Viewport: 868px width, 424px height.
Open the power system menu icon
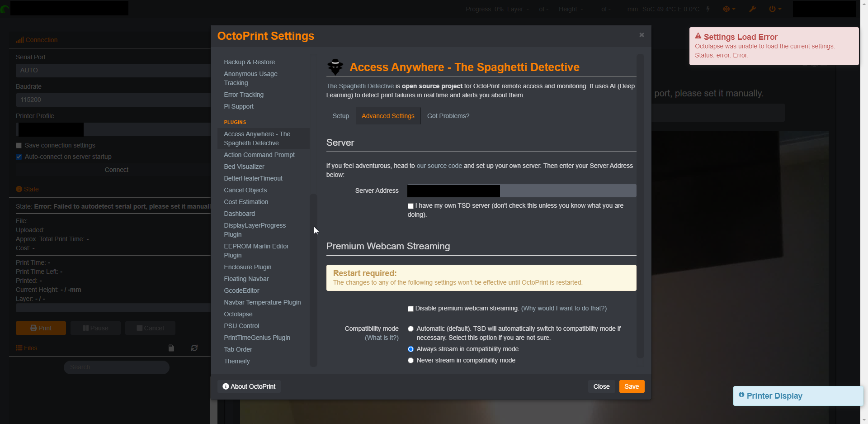(775, 9)
